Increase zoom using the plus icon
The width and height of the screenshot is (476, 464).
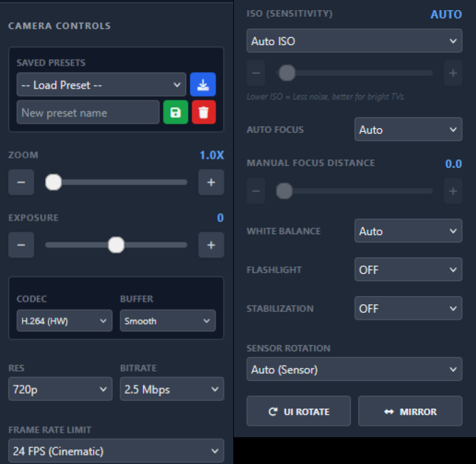211,182
